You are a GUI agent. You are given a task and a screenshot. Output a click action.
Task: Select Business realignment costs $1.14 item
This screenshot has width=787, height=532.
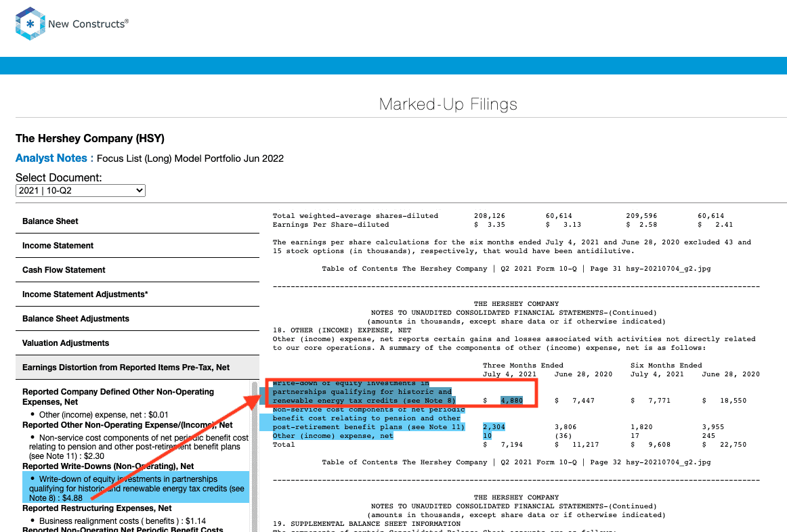(x=123, y=521)
